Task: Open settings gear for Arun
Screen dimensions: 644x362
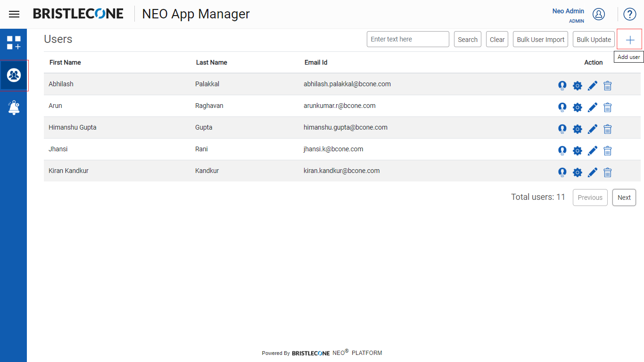Action: tap(577, 107)
